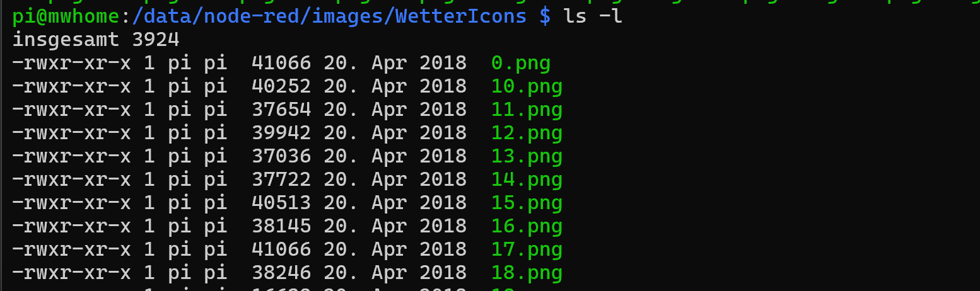Click the 18.png filename
980x291 pixels.
[527, 273]
